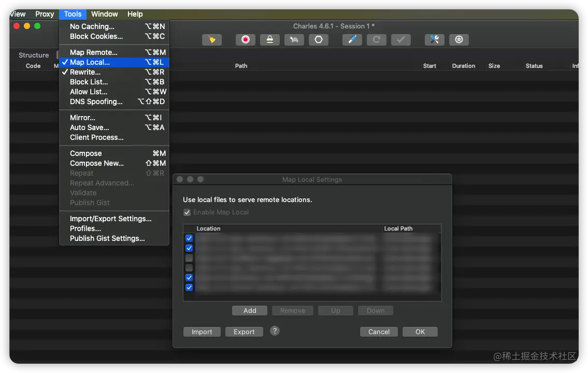Click the SSL proxying lock icon

coord(270,40)
